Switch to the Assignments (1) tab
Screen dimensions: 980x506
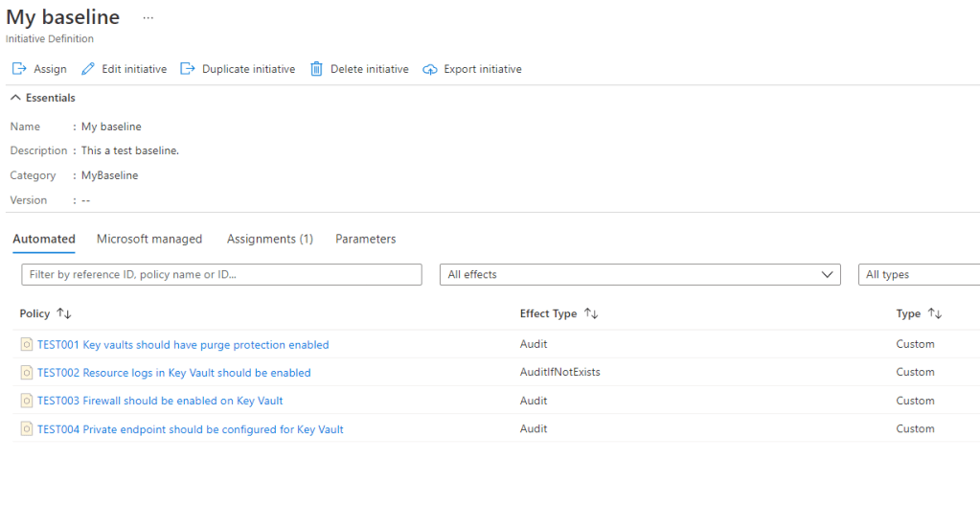click(269, 240)
